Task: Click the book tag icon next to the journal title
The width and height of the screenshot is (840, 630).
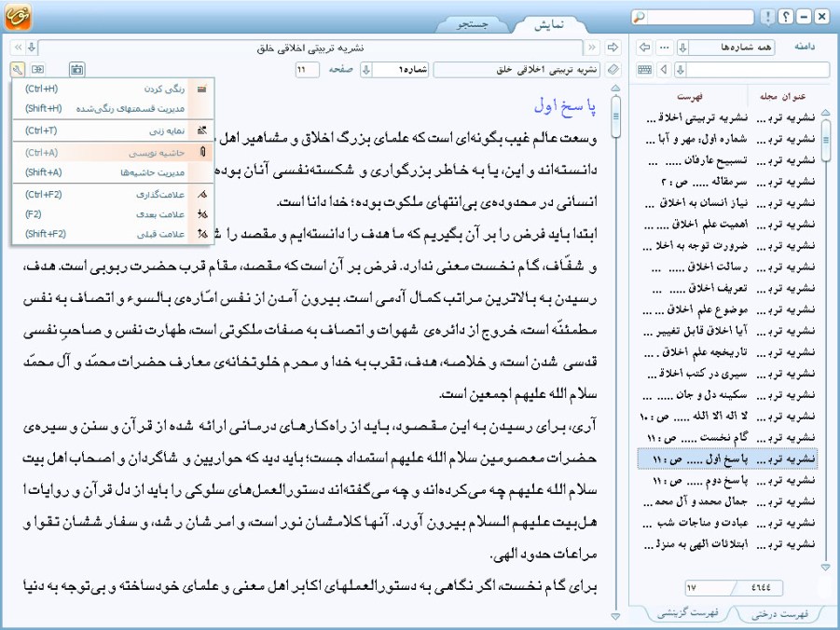Action: 613,70
